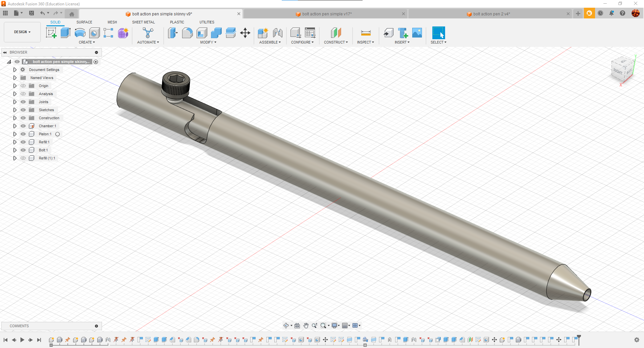The width and height of the screenshot is (644, 348).
Task: Expand the Named Views node
Action: 15,78
